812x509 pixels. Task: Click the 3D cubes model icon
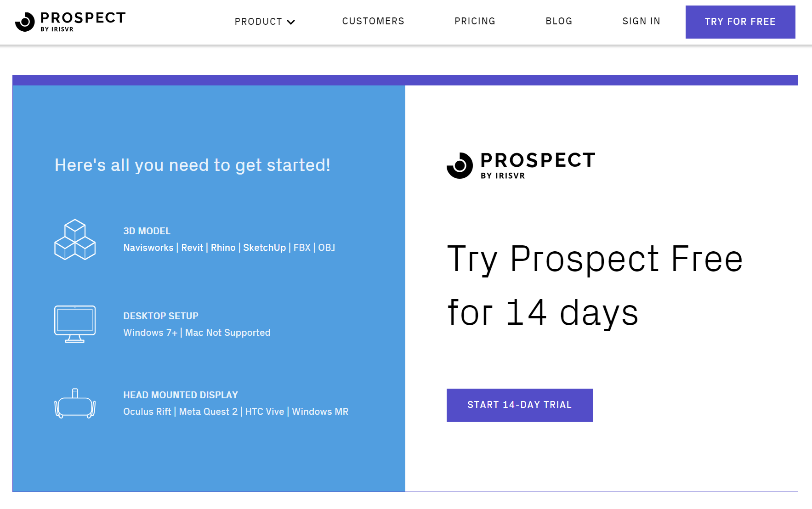75,239
